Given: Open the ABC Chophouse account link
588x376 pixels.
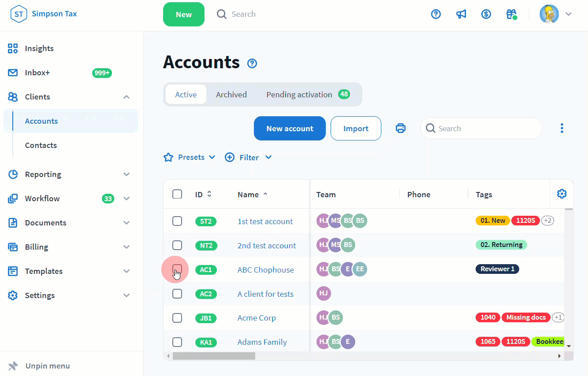Looking at the screenshot, I should (x=265, y=270).
